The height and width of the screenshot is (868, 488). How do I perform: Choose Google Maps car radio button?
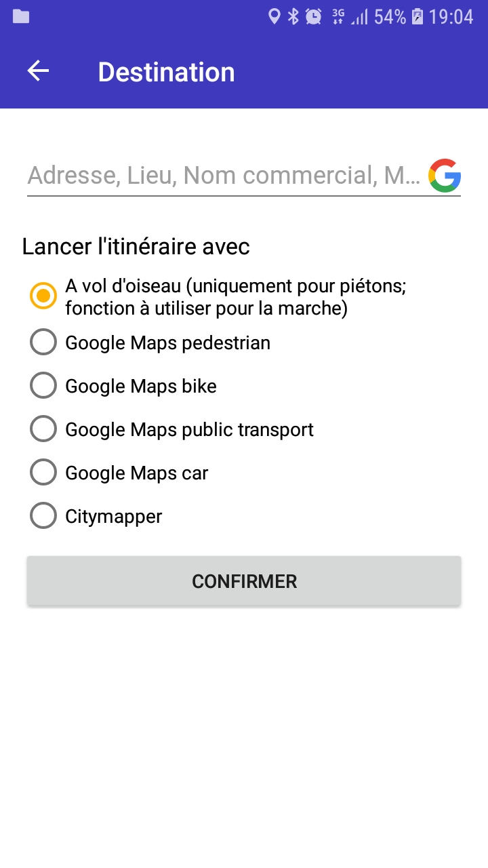(x=43, y=473)
